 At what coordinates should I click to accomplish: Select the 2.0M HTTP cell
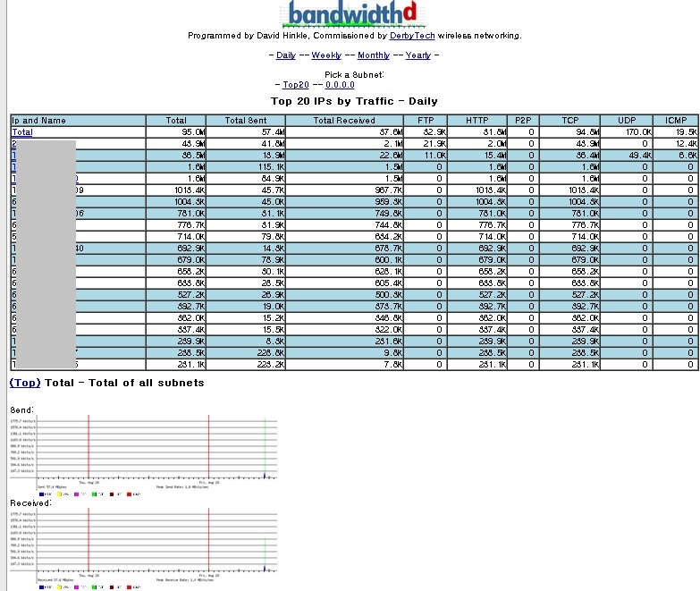pos(477,144)
